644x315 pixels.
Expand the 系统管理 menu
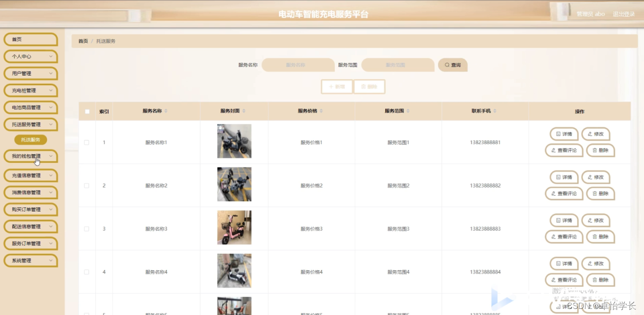(30, 260)
